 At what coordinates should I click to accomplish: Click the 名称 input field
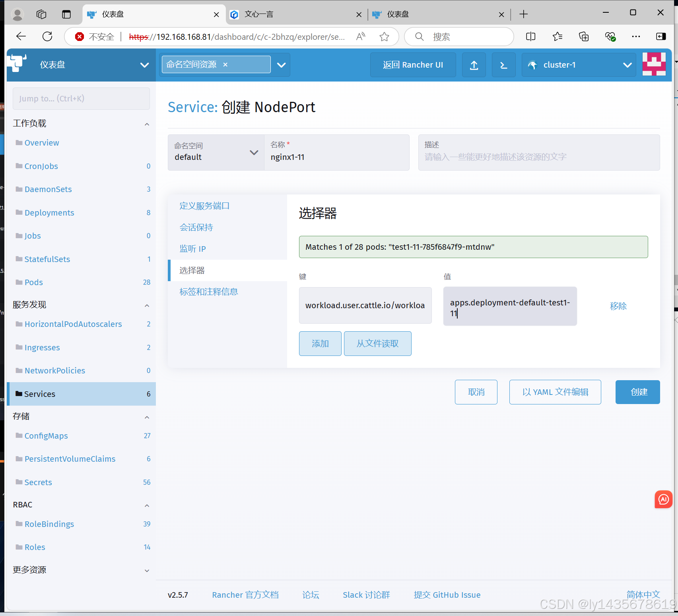click(336, 152)
